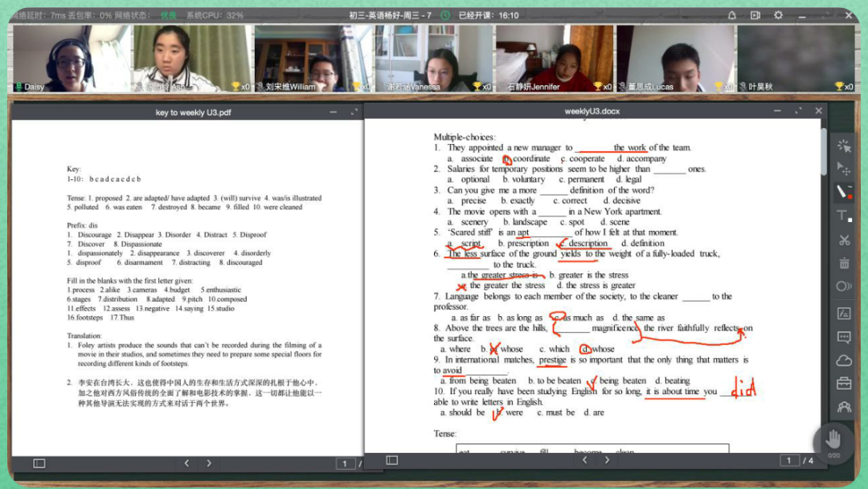Click the raise hand 0/20 button
Image resolution: width=868 pixels, height=489 pixels.
point(833,442)
